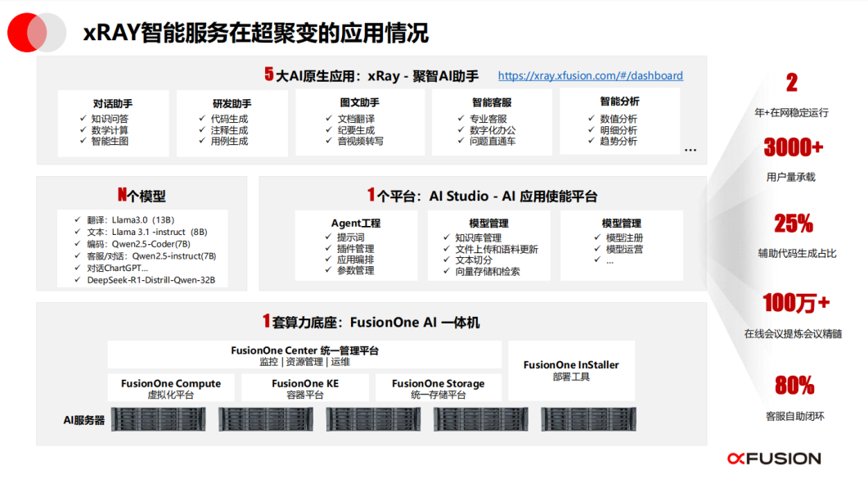Image resolution: width=868 pixels, height=488 pixels.
Task: Click the 问题直通车 item
Action: click(x=492, y=142)
